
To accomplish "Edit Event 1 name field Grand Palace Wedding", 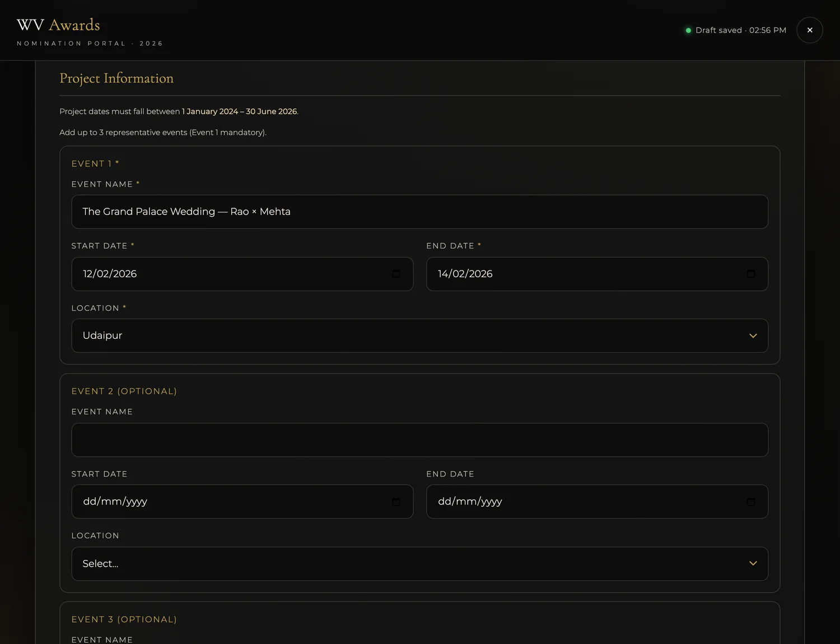I will 419,212.
